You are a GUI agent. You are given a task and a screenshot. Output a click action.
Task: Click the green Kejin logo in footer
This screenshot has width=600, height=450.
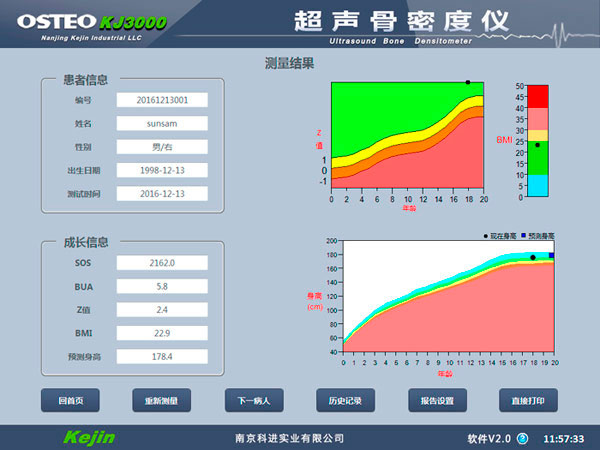pos(89,437)
